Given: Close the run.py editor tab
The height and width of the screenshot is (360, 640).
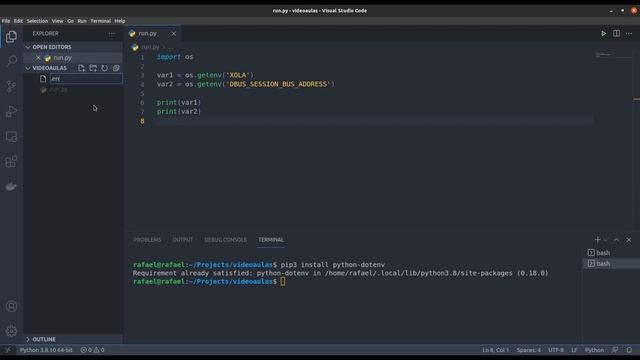Looking at the screenshot, I should click(173, 33).
